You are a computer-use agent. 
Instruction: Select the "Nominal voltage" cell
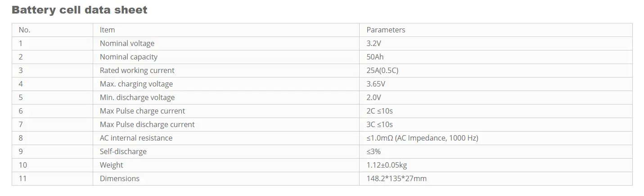click(x=127, y=43)
